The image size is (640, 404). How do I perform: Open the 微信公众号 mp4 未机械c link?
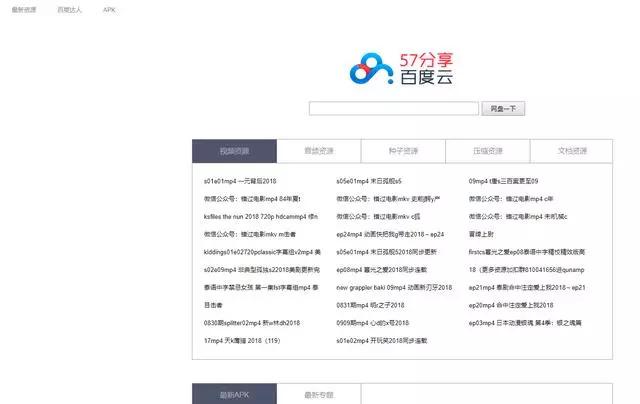[x=518, y=216]
